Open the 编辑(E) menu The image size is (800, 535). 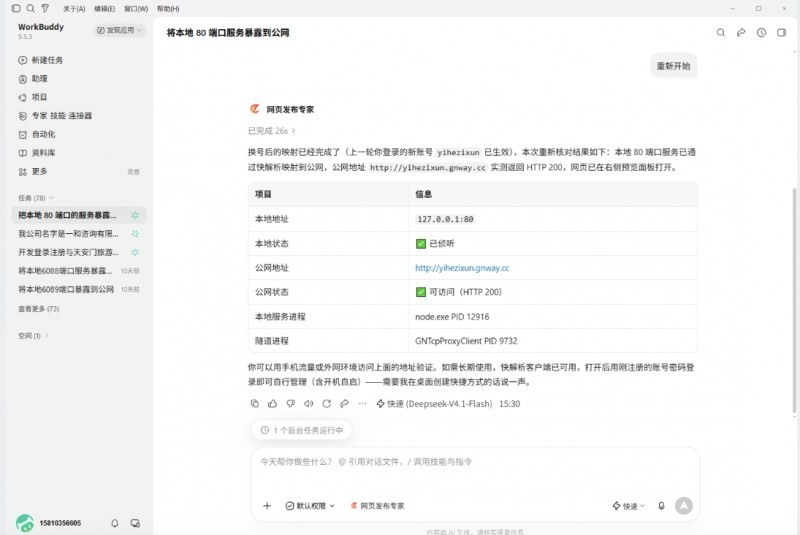coord(105,9)
